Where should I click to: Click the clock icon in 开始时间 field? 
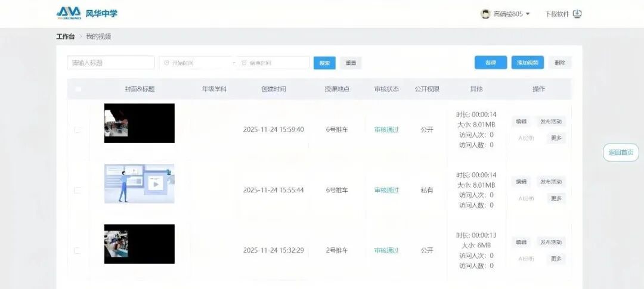pyautogui.click(x=166, y=63)
